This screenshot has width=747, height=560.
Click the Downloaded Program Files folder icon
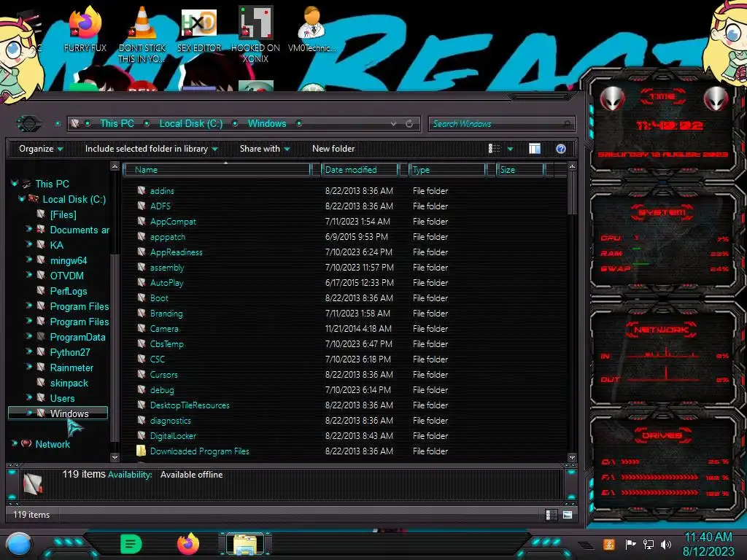click(x=141, y=451)
